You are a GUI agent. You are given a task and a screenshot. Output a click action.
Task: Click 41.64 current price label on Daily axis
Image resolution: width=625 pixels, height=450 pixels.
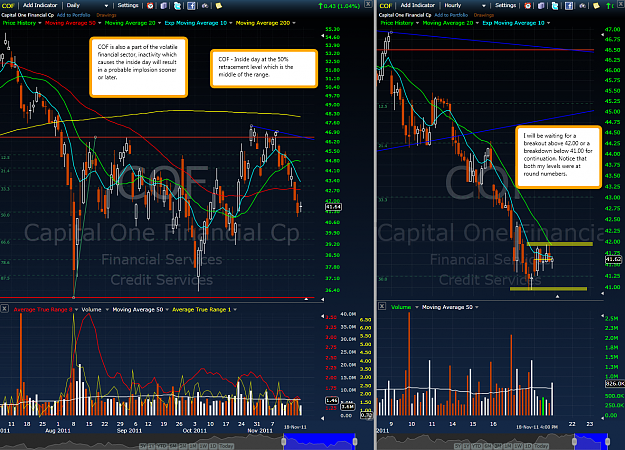(x=333, y=207)
